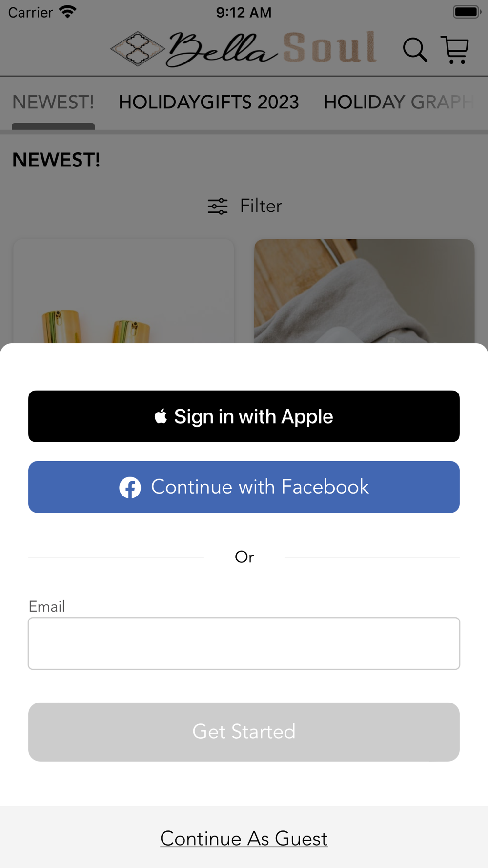Open the gray sweater product thumbnail
This screenshot has height=868, width=488.
coord(365,291)
